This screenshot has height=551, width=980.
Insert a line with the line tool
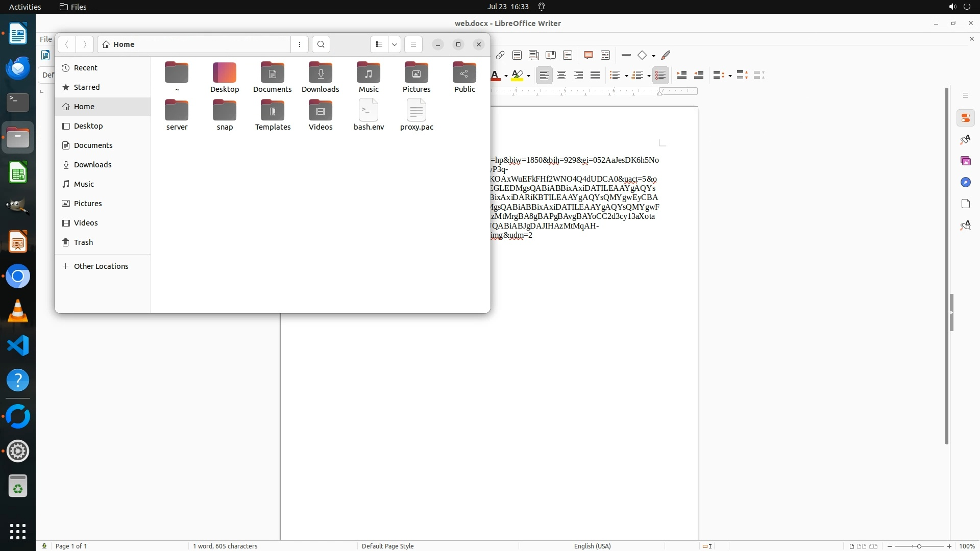tap(626, 55)
